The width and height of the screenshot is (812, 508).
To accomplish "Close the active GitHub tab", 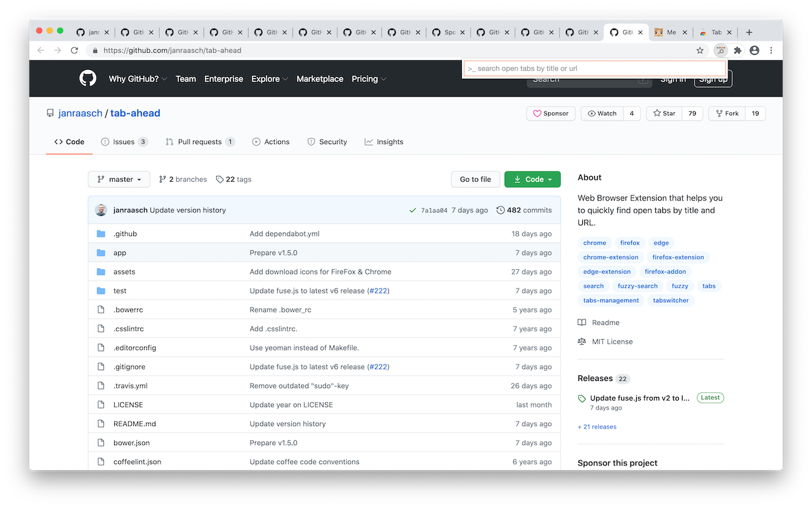I will coord(640,32).
